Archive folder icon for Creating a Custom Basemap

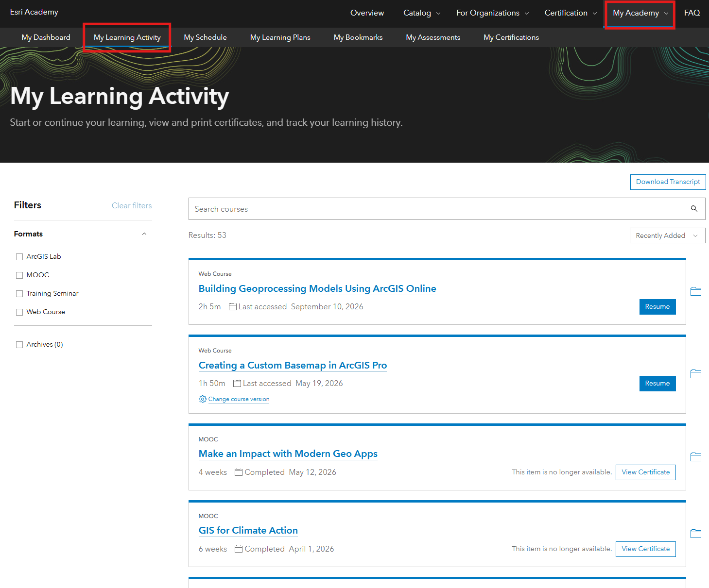coord(696,374)
